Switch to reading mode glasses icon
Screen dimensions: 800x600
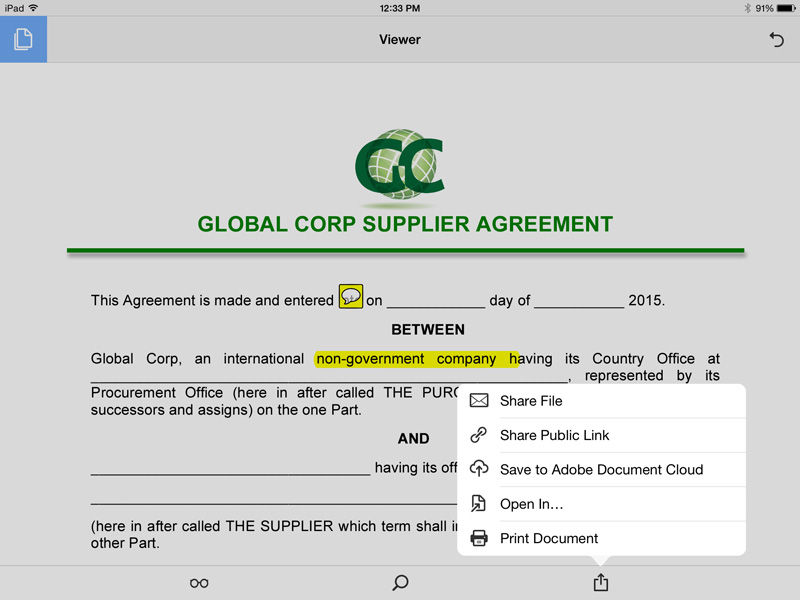click(199, 583)
